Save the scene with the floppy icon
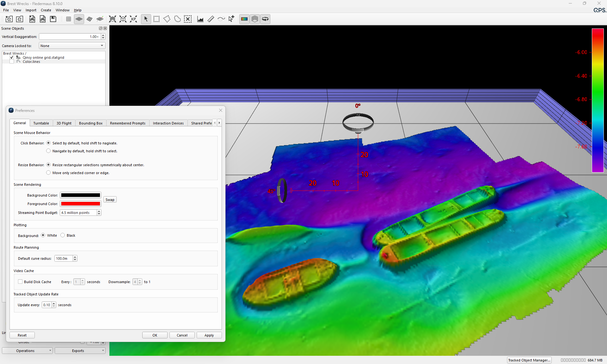Screen dimensions: 607x364 (x=53, y=19)
